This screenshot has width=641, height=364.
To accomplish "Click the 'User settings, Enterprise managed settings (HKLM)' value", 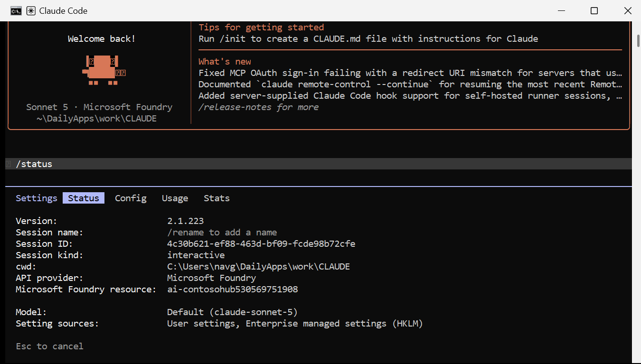I will (295, 324).
